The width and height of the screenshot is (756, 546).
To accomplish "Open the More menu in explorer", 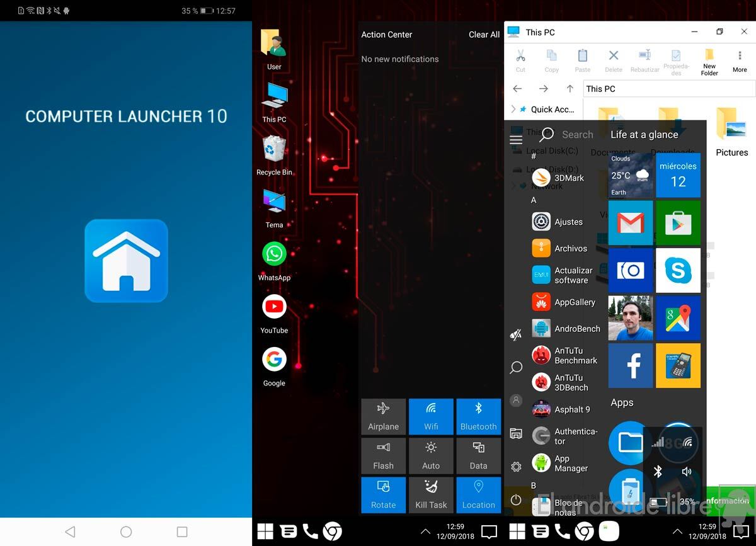I will pyautogui.click(x=740, y=61).
